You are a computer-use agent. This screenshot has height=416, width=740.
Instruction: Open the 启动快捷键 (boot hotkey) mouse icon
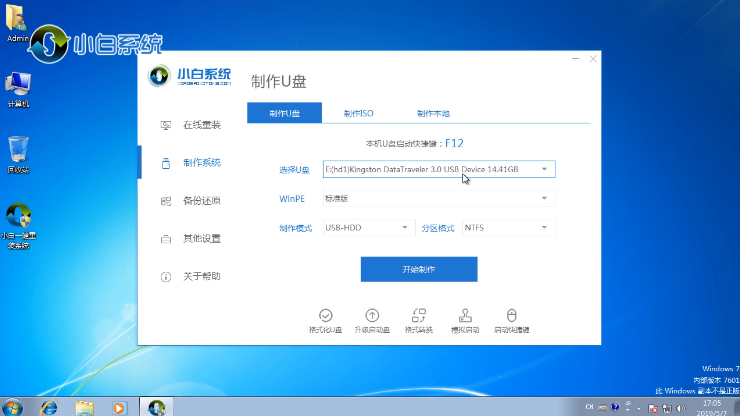pyautogui.click(x=511, y=315)
